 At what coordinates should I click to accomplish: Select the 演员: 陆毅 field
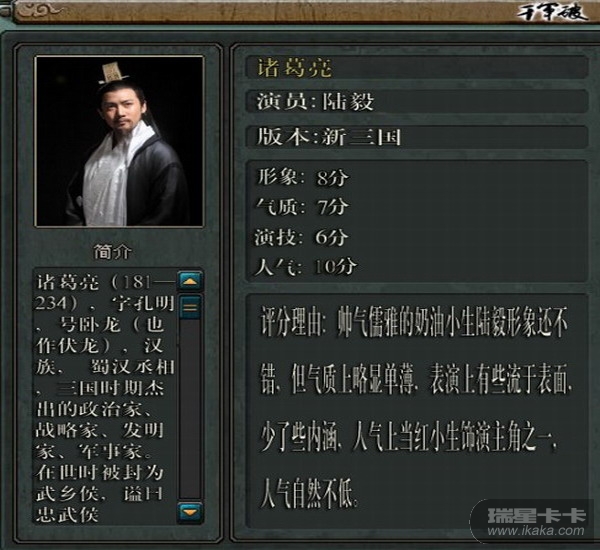(417, 101)
